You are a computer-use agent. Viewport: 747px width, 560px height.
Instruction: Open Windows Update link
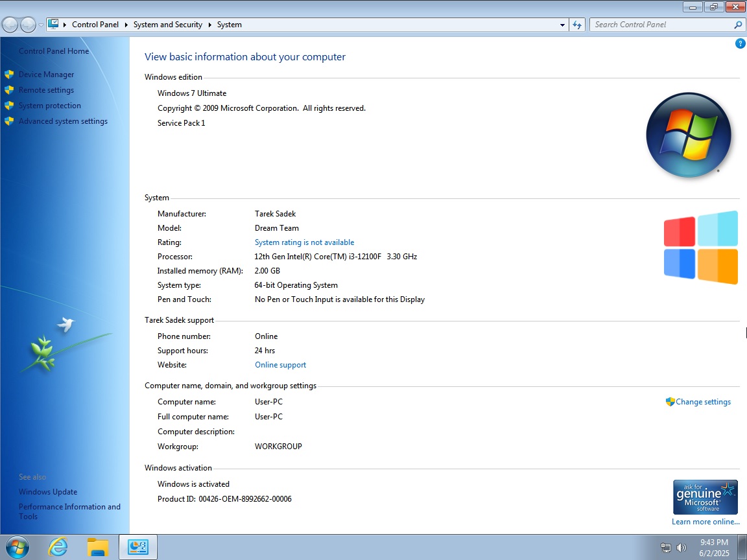coord(47,492)
